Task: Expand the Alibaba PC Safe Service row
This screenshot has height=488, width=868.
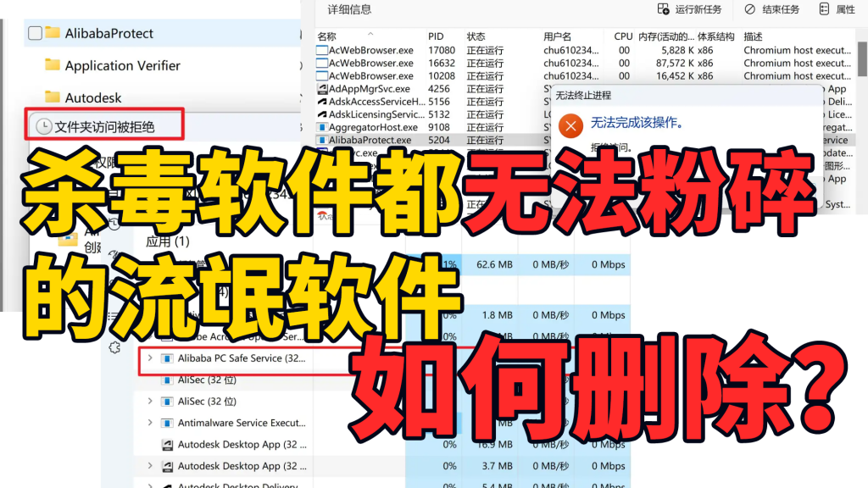Action: 150,358
